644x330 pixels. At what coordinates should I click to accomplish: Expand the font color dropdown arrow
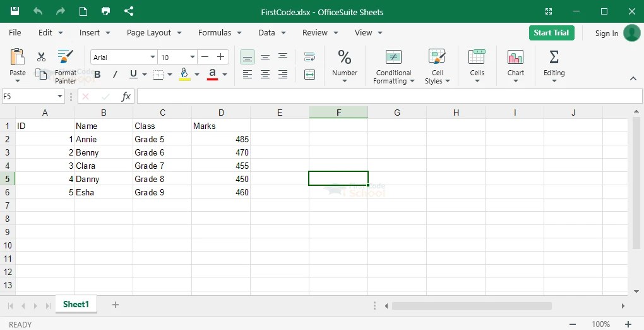pyautogui.click(x=225, y=75)
